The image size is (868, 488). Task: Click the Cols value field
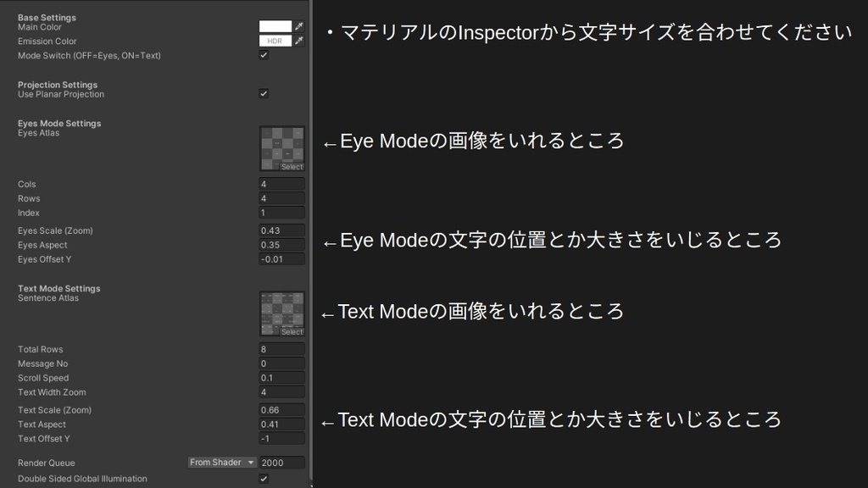pyautogui.click(x=282, y=184)
